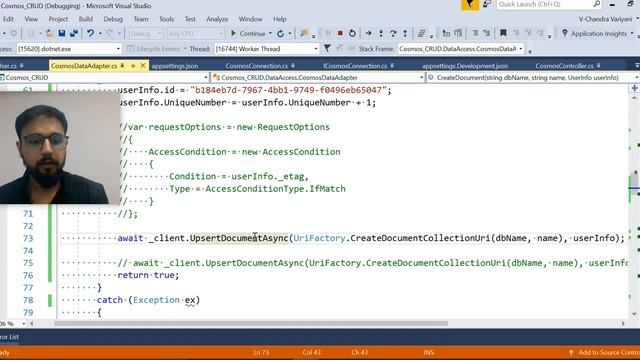Open the CreateDocument member navigation dropdown

click(636, 78)
